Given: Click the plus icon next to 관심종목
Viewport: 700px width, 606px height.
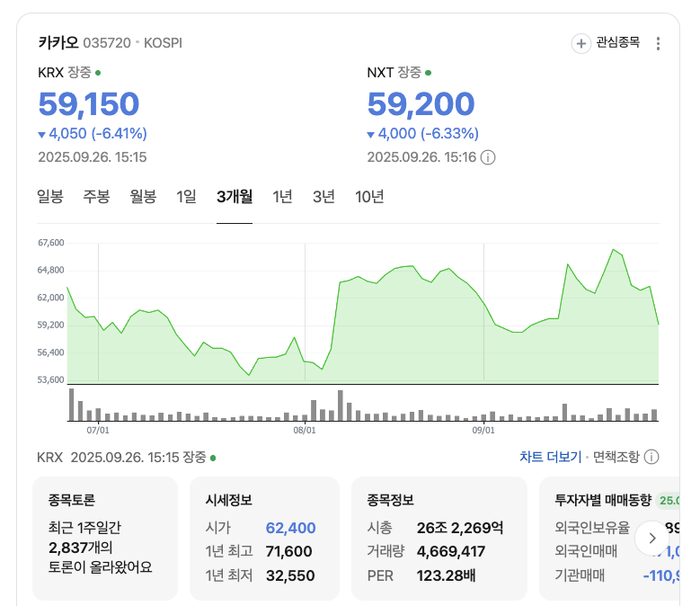Looking at the screenshot, I should 581,43.
